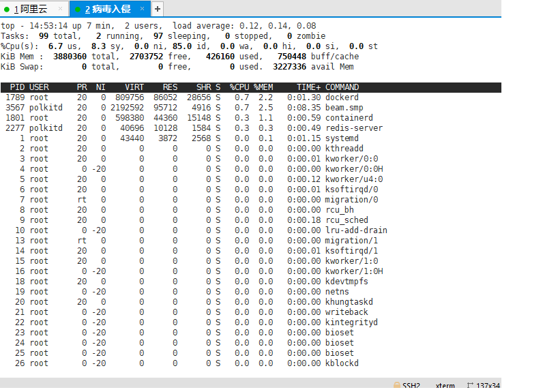This screenshot has height=392, width=543.
Task: Click the containerd process command
Action: pos(349,118)
